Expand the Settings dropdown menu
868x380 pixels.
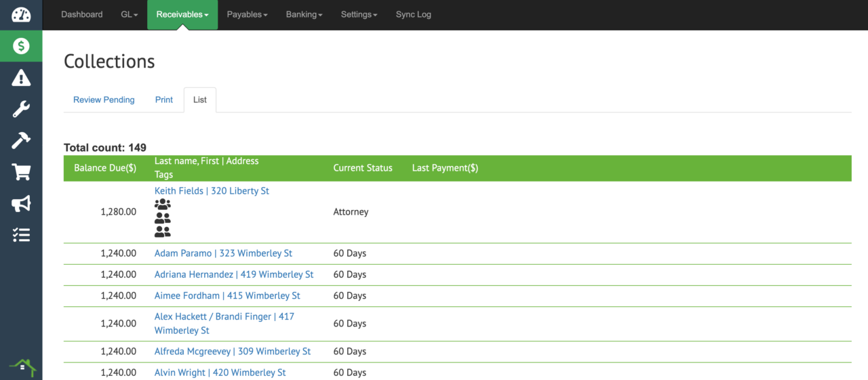pyautogui.click(x=359, y=14)
